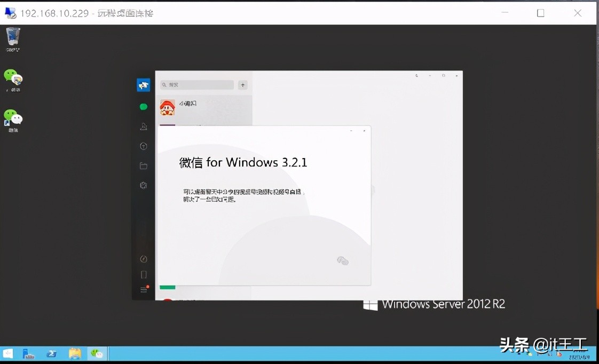The height and width of the screenshot is (364, 599).
Task: Click the plus button beside the search box
Action: (x=243, y=85)
